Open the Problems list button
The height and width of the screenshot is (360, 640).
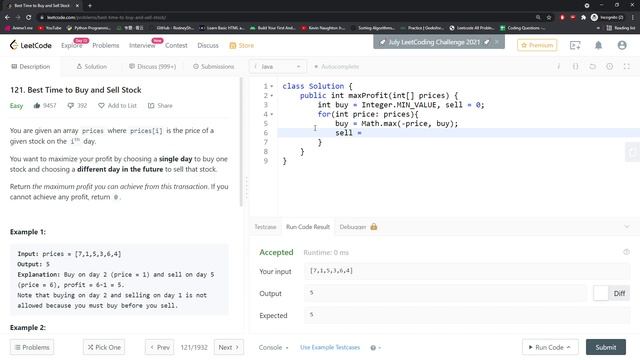click(32, 347)
